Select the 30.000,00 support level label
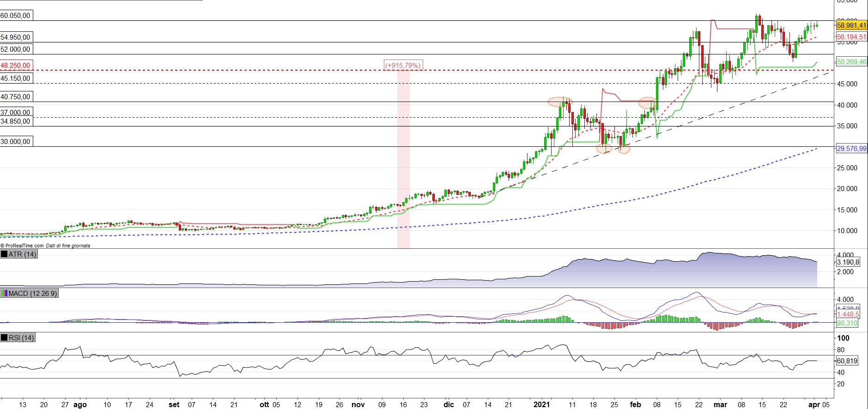Image resolution: width=868 pixels, height=409 pixels. 15,142
